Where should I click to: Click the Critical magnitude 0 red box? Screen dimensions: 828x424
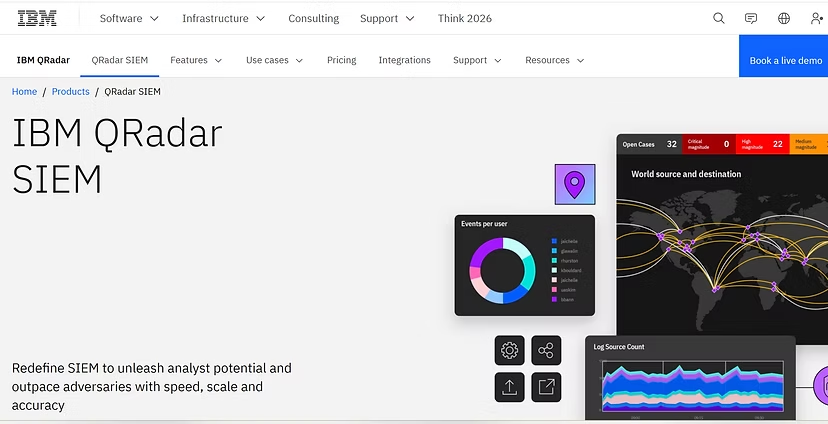pos(708,144)
